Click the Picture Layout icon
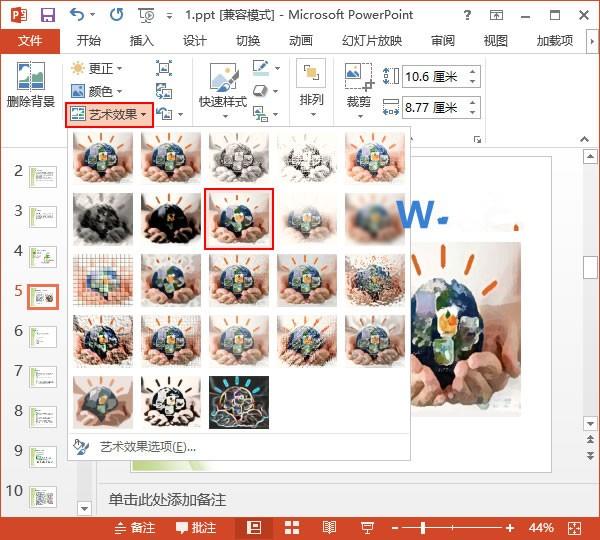 pos(261,114)
